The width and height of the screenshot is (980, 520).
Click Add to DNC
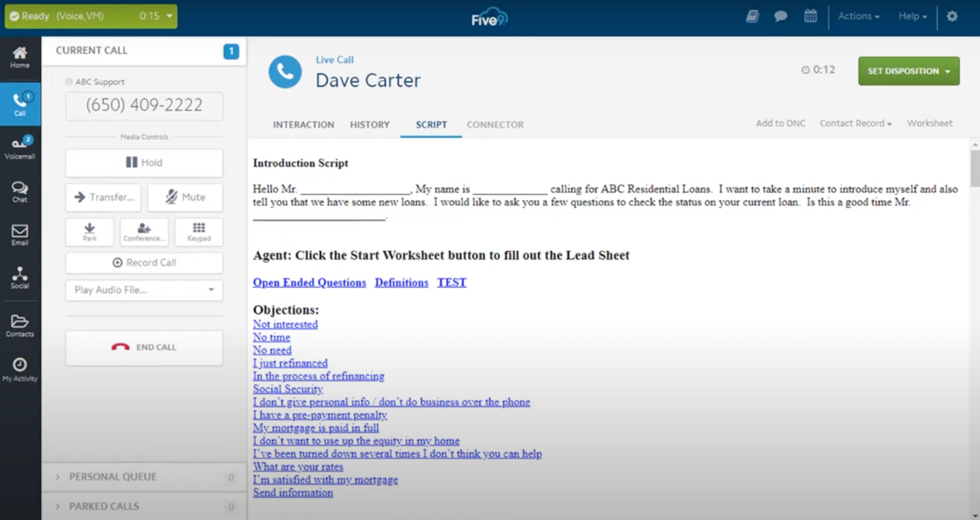click(x=781, y=124)
